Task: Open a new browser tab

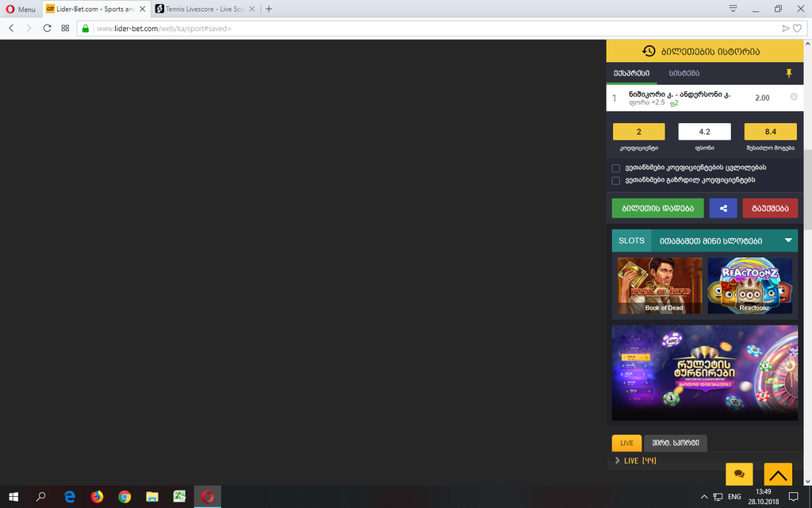Action: coord(268,9)
